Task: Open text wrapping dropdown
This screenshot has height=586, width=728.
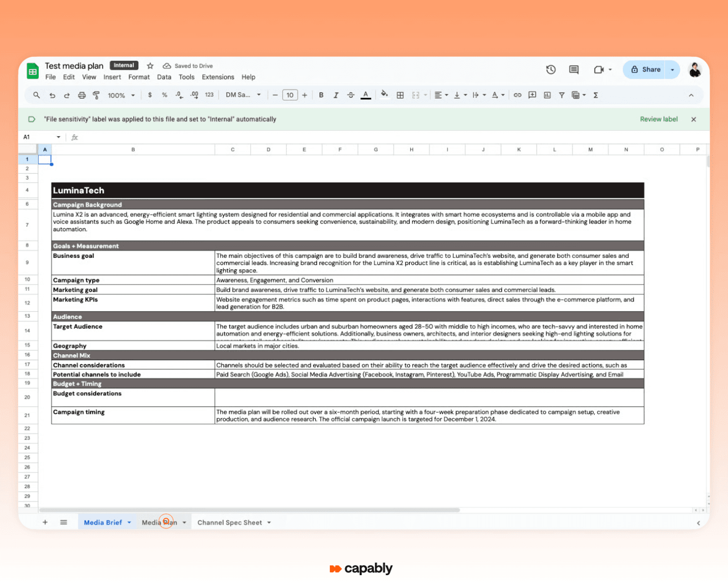Action: tap(479, 95)
